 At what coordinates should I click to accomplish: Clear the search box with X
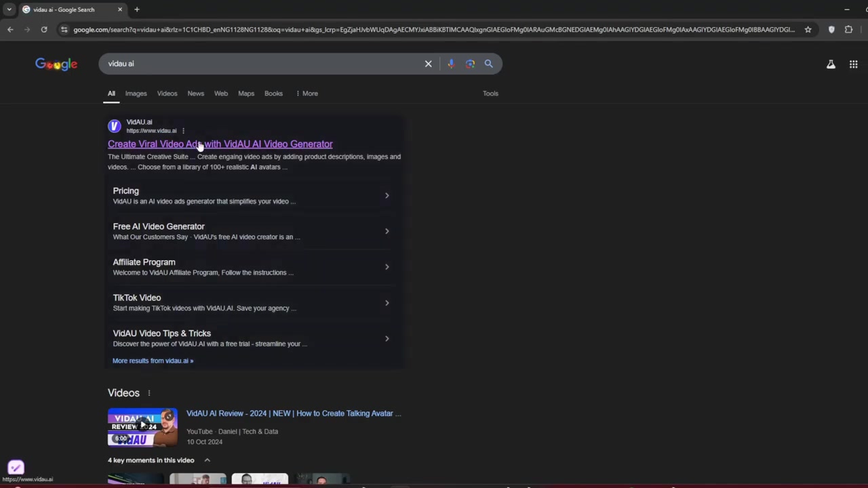tap(428, 64)
